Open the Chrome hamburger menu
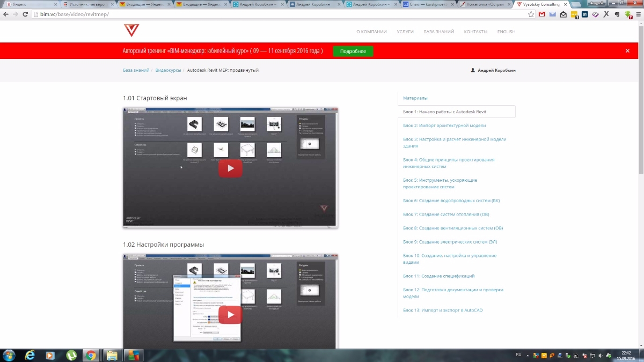 [637, 14]
